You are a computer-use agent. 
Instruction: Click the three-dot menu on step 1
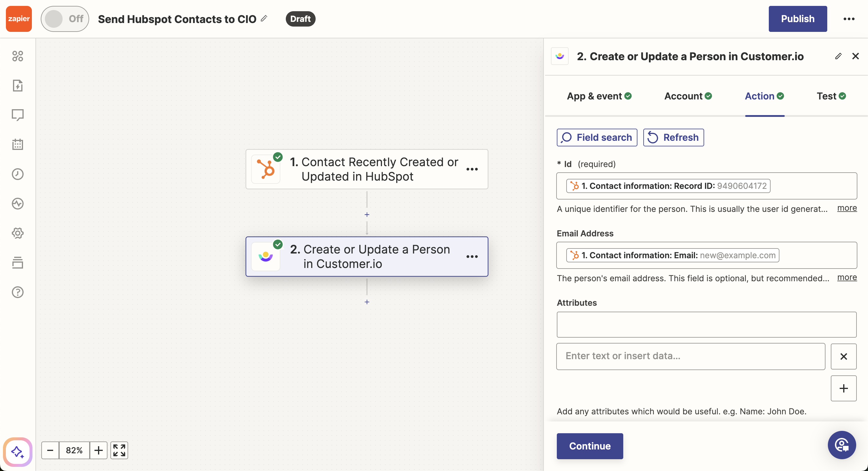pyautogui.click(x=473, y=169)
